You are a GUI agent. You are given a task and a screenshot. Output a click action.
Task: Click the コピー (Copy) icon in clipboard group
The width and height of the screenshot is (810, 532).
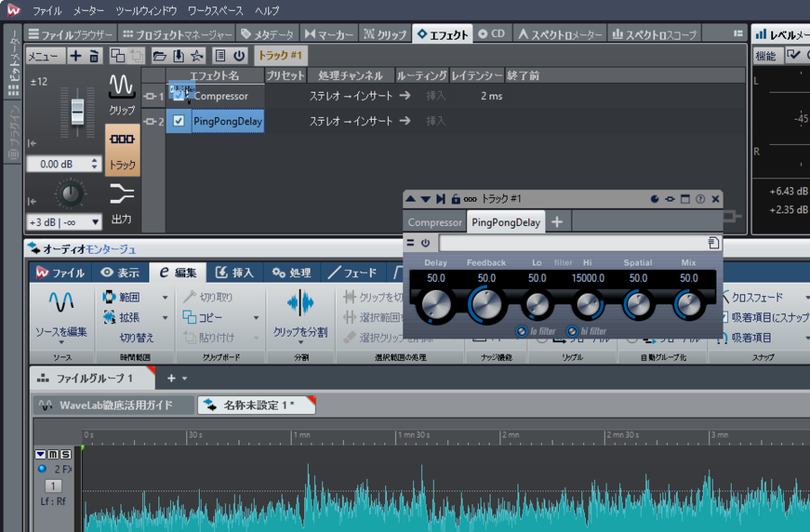pos(190,317)
